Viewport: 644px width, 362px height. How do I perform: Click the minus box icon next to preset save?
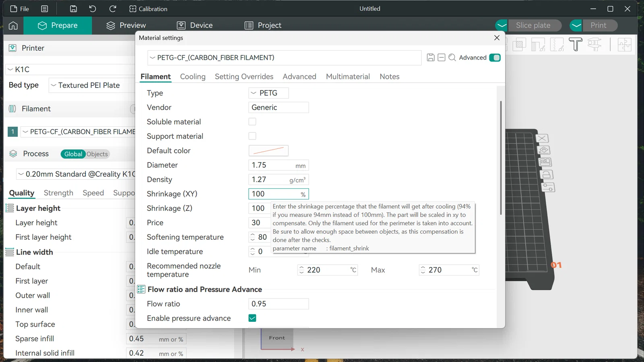441,58
